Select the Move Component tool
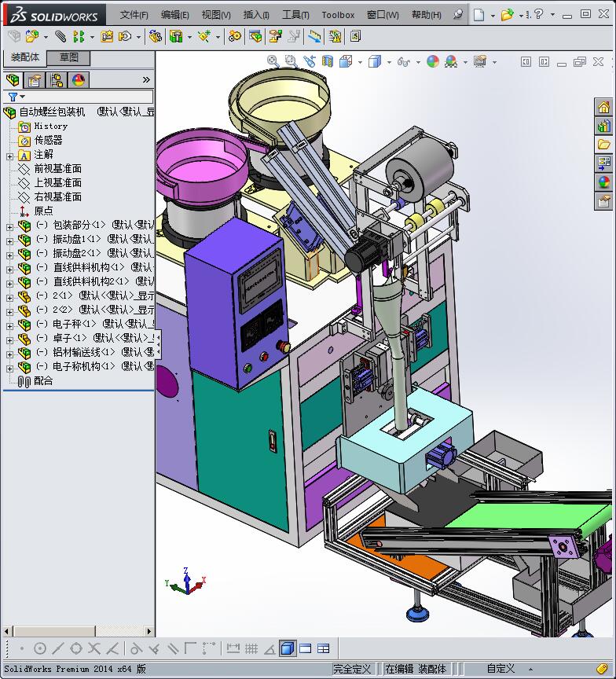Image resolution: width=616 pixels, height=679 pixels. (x=126, y=36)
